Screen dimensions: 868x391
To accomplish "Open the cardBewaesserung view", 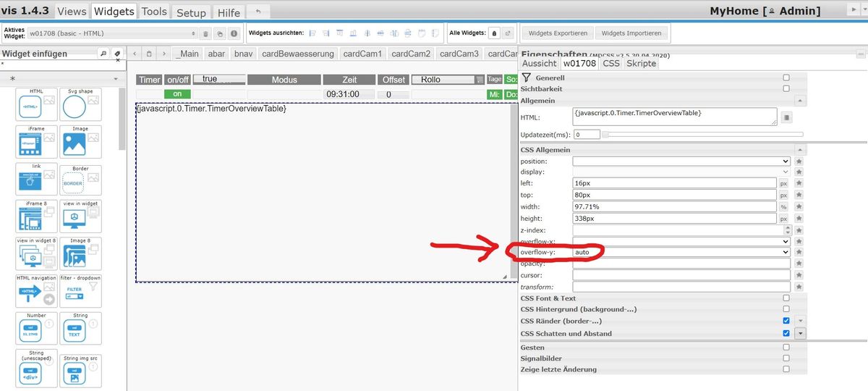I will pyautogui.click(x=298, y=54).
